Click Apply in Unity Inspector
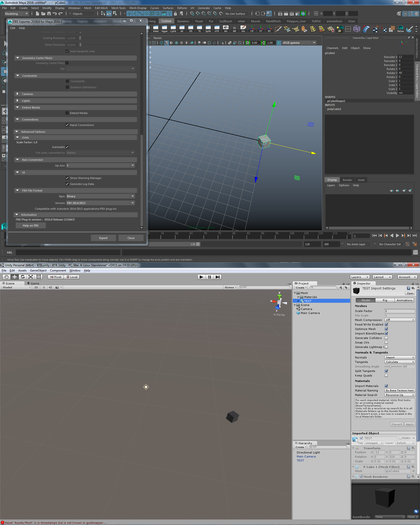 click(x=409, y=424)
